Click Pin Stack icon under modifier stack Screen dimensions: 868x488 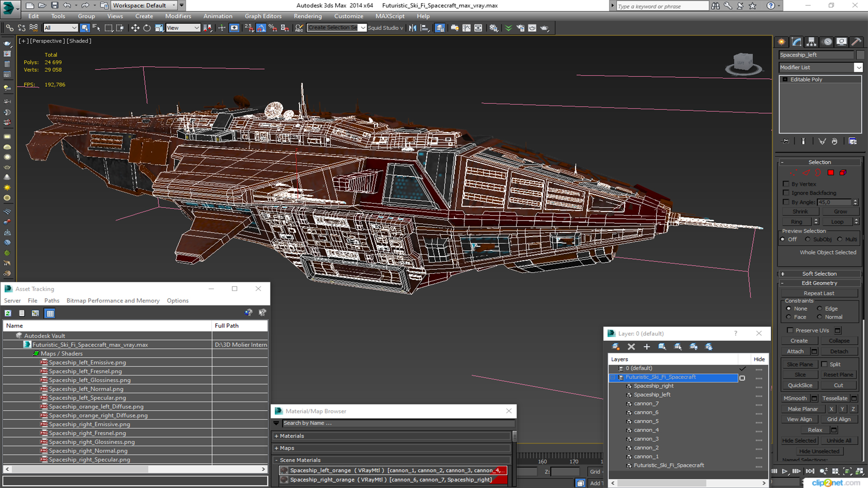point(786,141)
